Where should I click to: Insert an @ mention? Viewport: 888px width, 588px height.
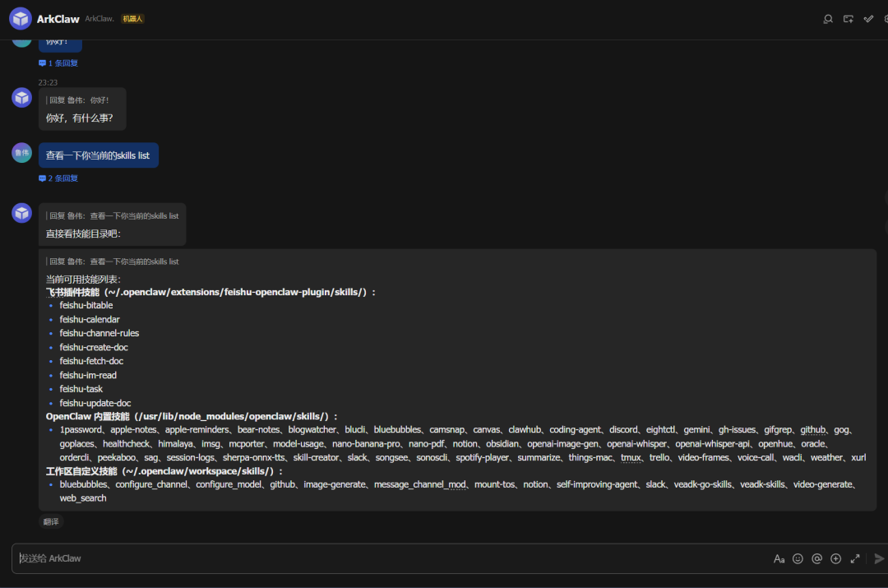(816, 558)
